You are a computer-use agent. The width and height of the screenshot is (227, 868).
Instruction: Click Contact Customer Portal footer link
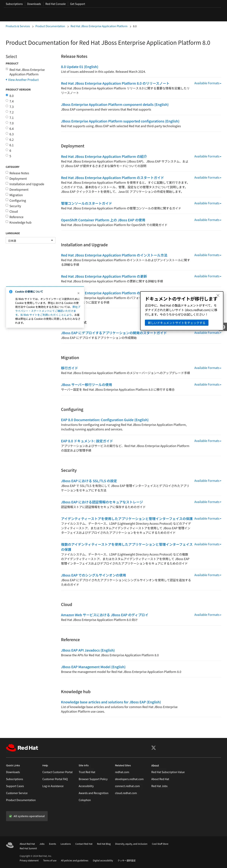57,772
